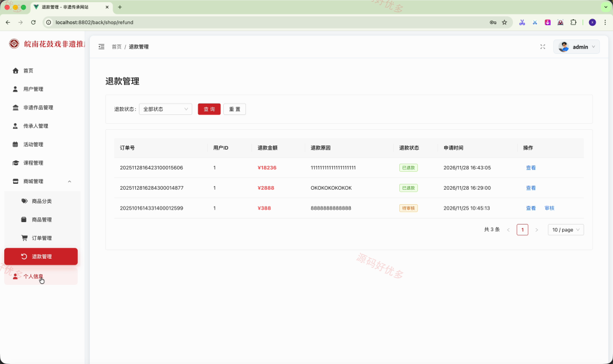The width and height of the screenshot is (613, 364).
Task: Click the cart icon beside 订单管理
Action: click(x=24, y=238)
